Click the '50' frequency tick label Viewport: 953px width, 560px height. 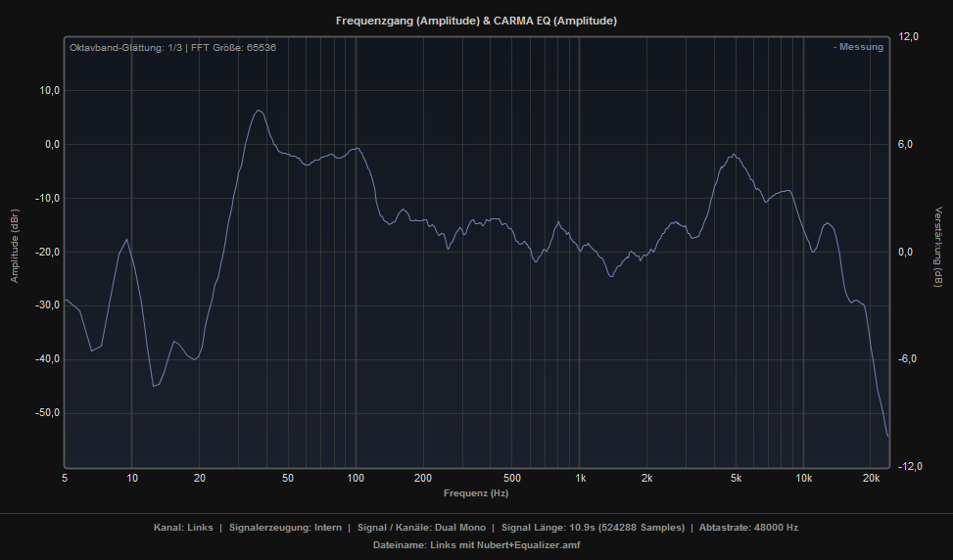tap(288, 479)
